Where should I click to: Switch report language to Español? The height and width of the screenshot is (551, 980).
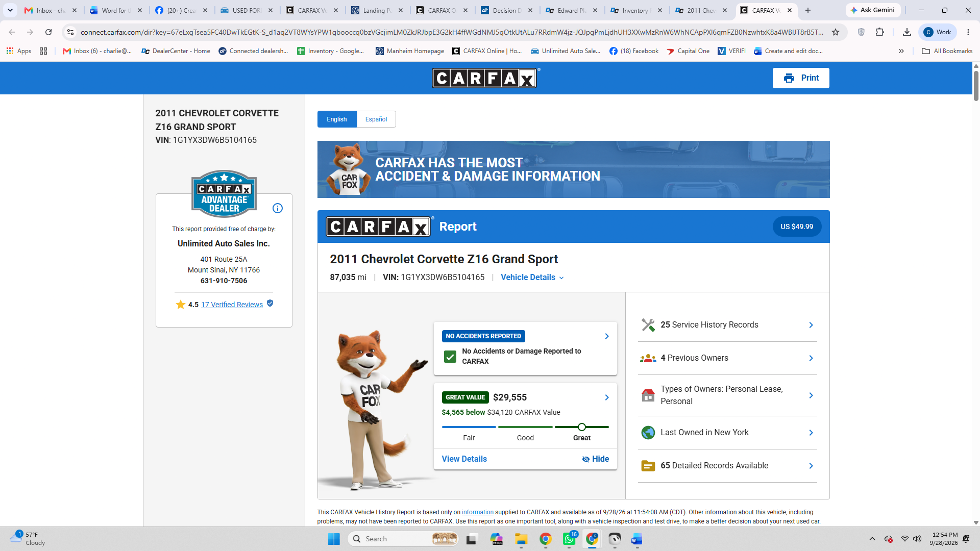(376, 119)
